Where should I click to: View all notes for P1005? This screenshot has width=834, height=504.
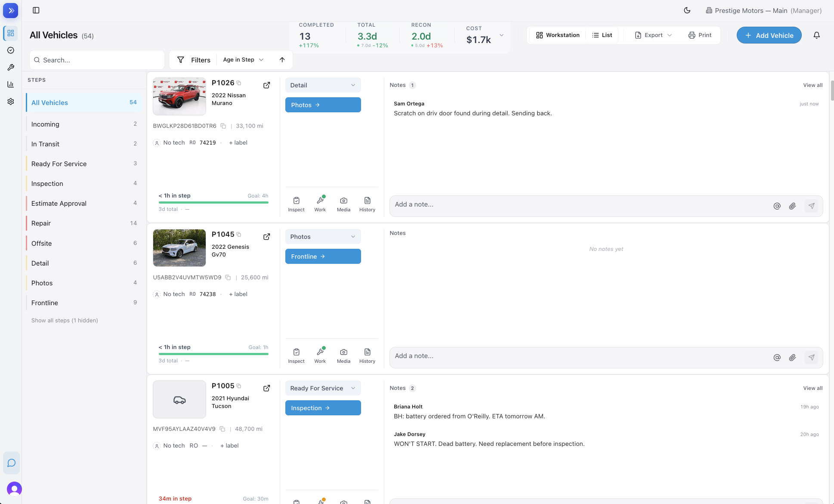(x=813, y=388)
